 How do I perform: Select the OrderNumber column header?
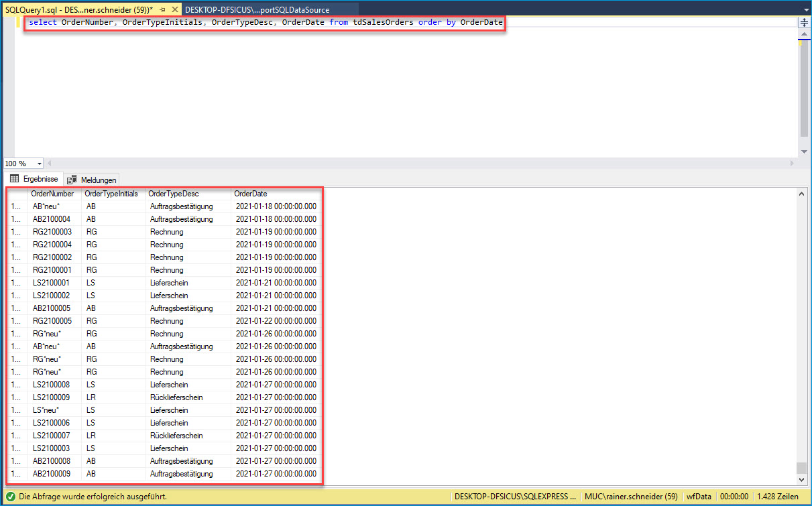pyautogui.click(x=52, y=194)
